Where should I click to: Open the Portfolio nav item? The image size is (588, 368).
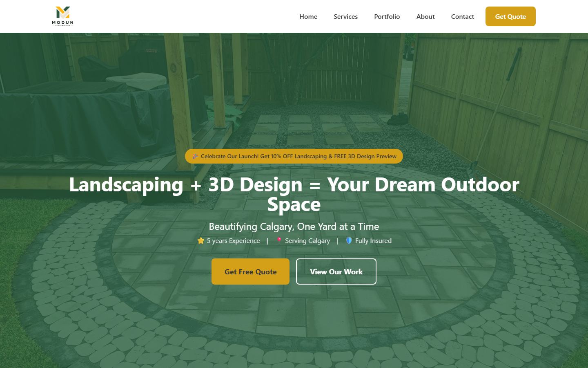(x=387, y=16)
